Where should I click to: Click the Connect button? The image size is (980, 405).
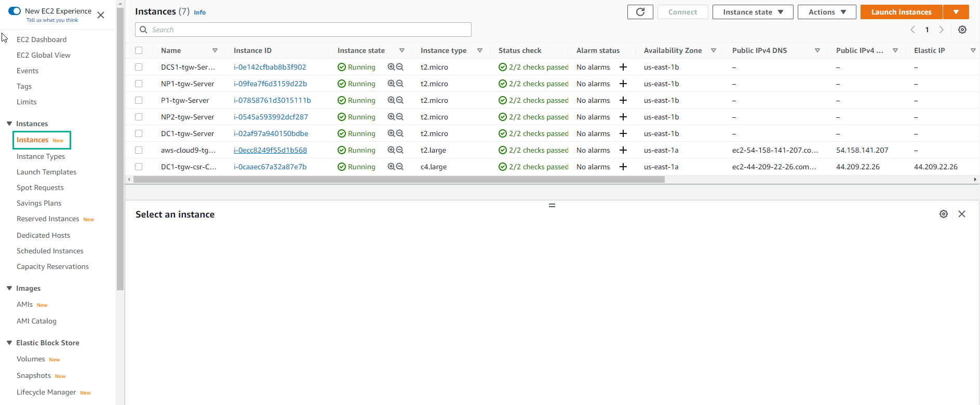coord(682,12)
